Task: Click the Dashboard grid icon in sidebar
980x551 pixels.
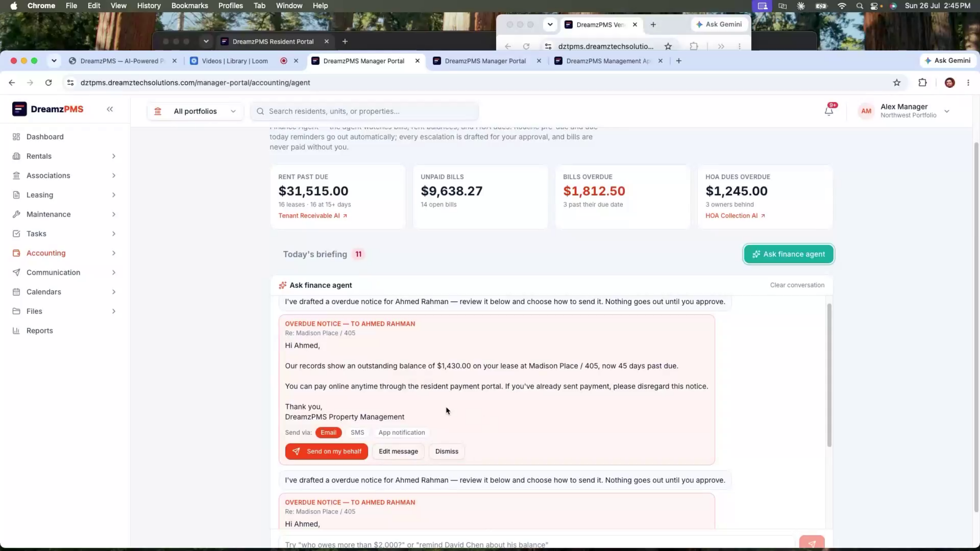Action: [x=16, y=137]
